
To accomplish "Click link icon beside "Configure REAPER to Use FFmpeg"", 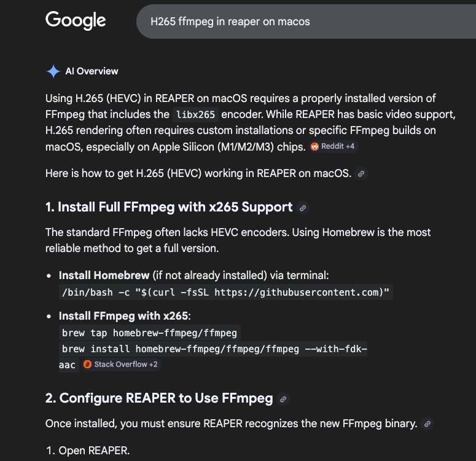I will point(283,399).
